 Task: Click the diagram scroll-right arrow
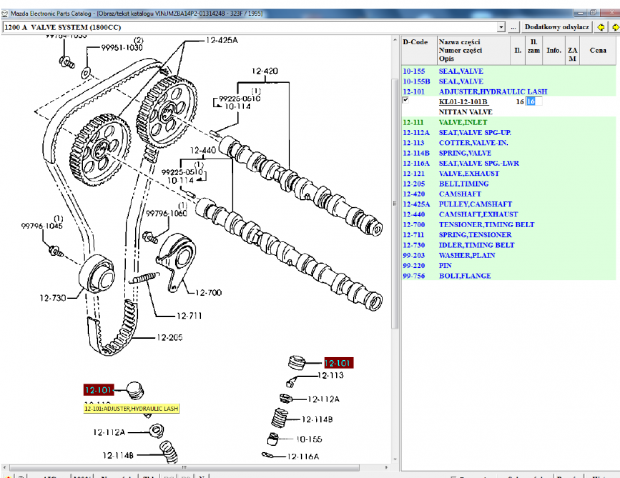[386, 467]
